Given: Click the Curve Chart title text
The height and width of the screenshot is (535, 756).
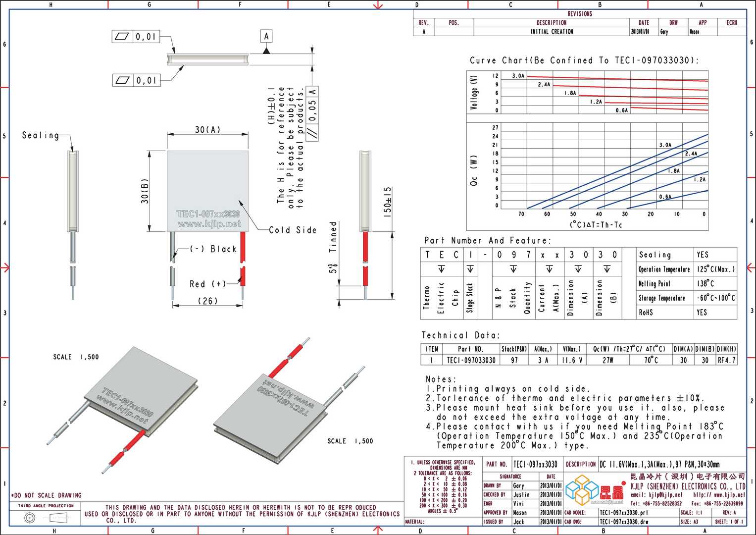Looking at the screenshot, I should click(584, 60).
